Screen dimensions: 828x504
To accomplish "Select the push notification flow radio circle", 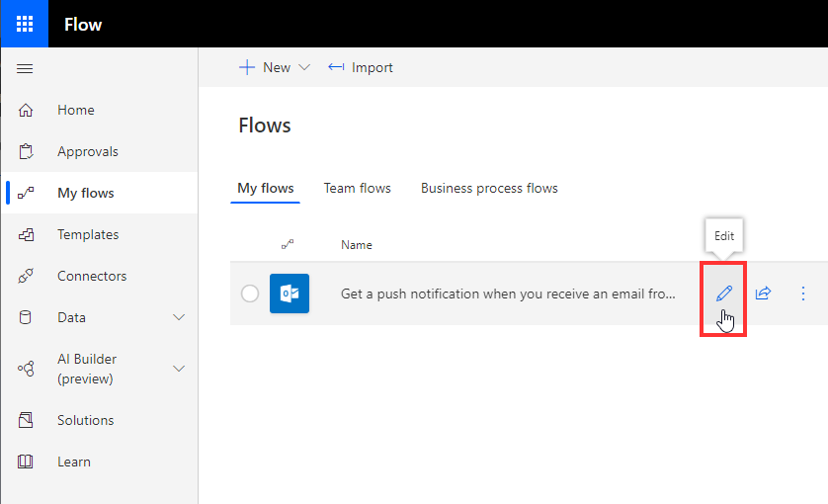I will (x=250, y=294).
